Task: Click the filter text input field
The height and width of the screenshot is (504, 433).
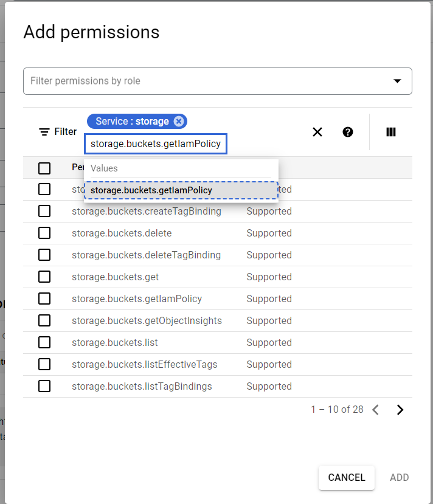Action: click(156, 144)
